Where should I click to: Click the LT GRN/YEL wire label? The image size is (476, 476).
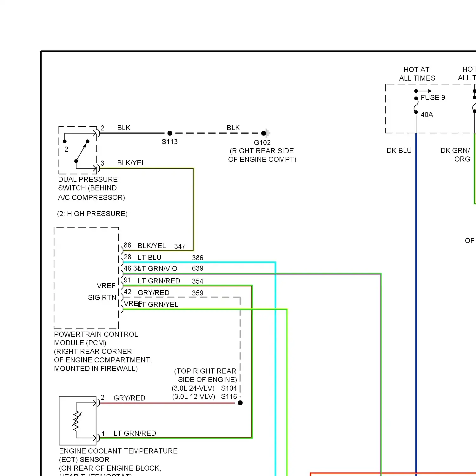[x=158, y=304]
